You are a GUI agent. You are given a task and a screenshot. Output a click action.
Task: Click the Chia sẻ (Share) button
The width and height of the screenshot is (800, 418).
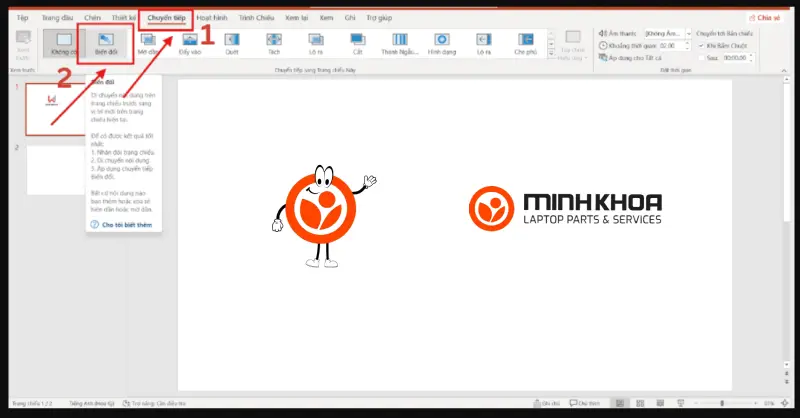point(764,18)
